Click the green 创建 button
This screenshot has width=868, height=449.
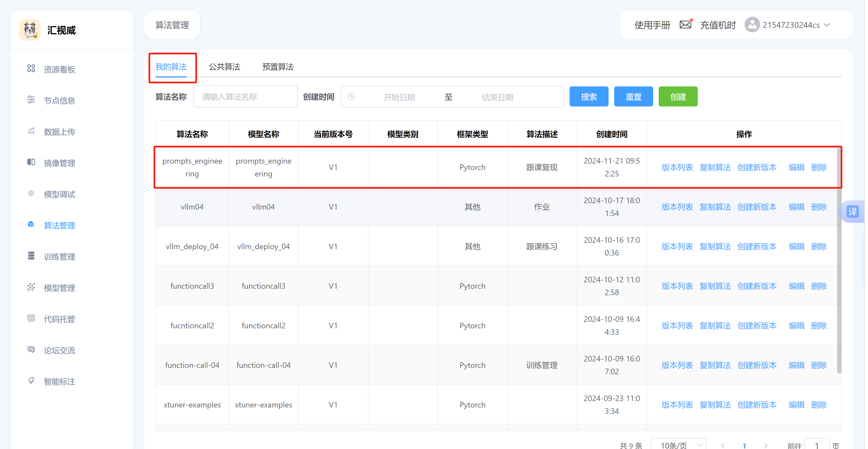[x=678, y=97]
